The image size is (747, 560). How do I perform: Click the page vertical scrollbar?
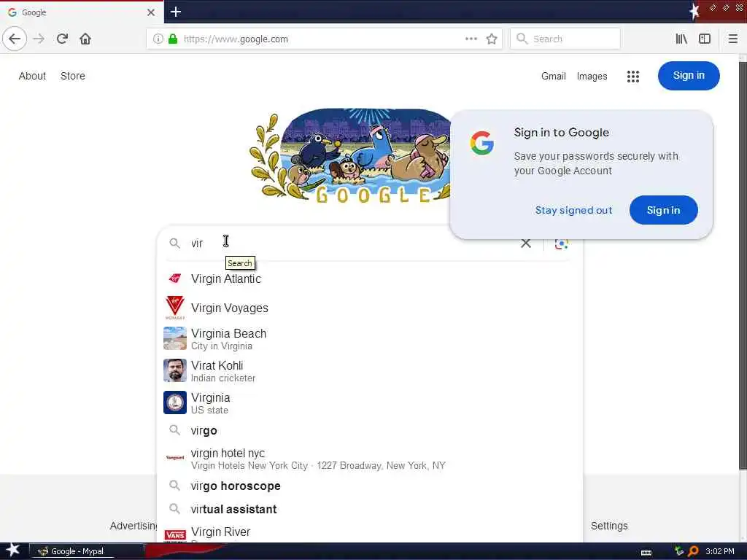point(743,264)
